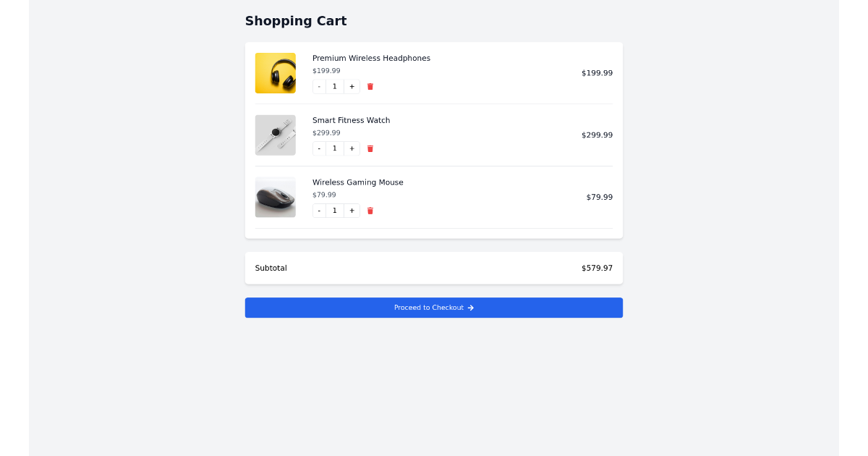Image resolution: width=868 pixels, height=456 pixels.
Task: Click the headphones quantity count field
Action: coord(334,86)
